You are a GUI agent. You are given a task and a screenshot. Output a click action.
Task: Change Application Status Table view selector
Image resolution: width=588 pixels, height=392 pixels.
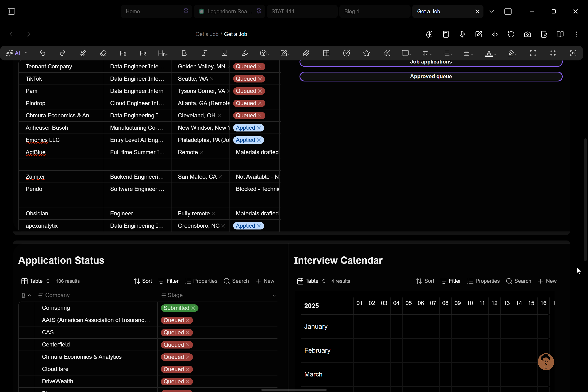[36, 281]
